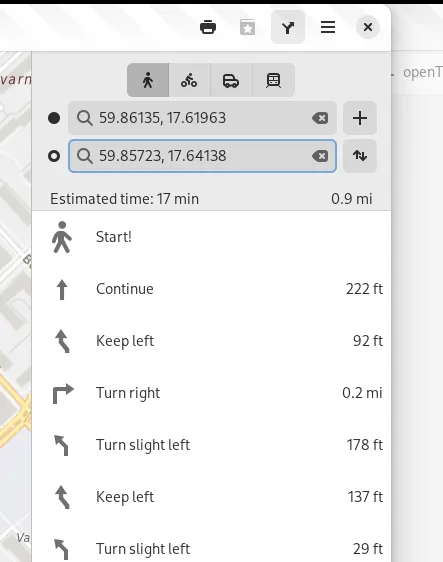Select public transit routing mode

[x=273, y=80]
